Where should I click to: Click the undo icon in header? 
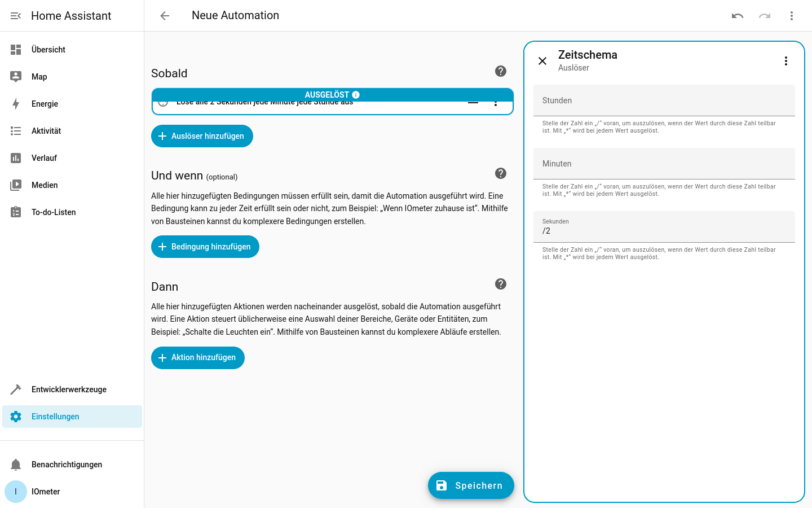(x=738, y=16)
